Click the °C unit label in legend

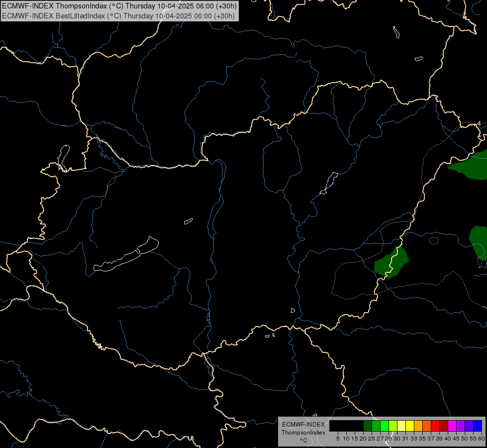tap(304, 441)
